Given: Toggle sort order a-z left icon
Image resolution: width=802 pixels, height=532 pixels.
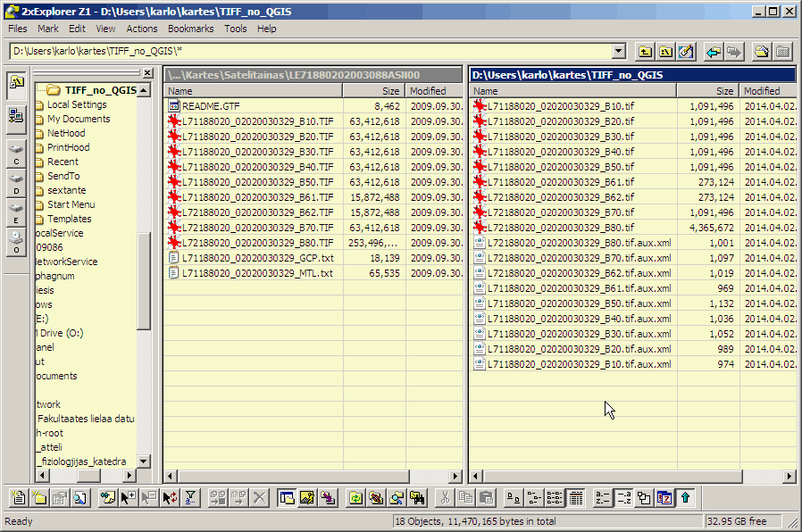Looking at the screenshot, I should click(x=603, y=498).
